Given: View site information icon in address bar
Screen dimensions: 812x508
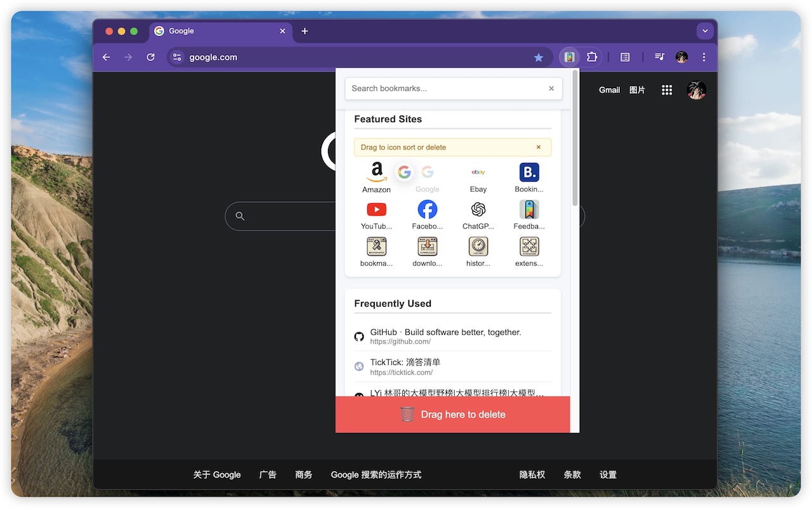Looking at the screenshot, I should 177,57.
